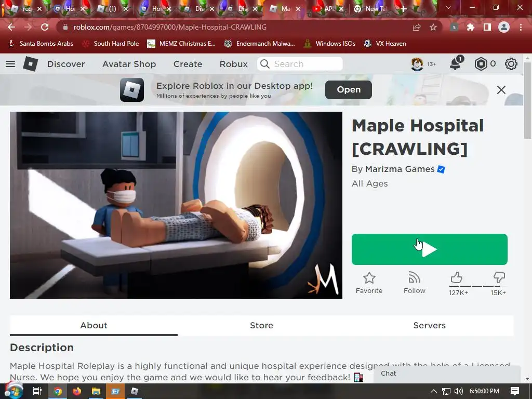532x399 pixels.
Task: Reload the page with refresh icon
Action: [x=45, y=27]
